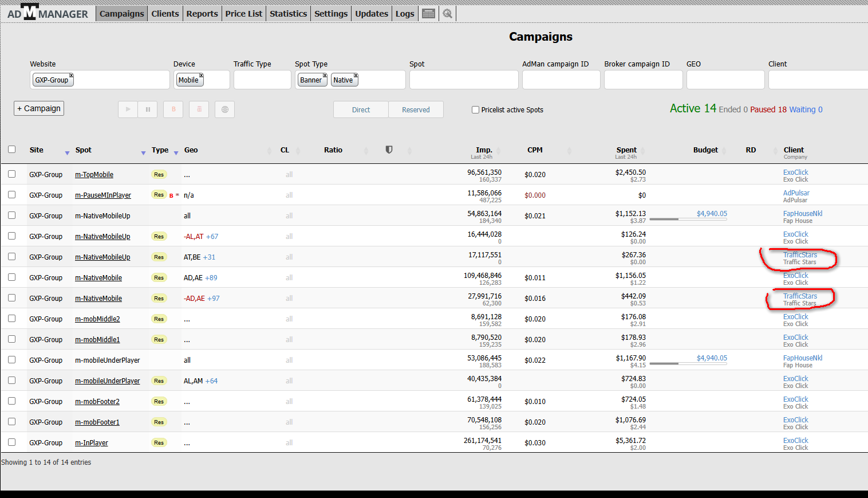
Task: Click the red B marker on m-PauseMInPlayer row
Action: click(x=171, y=196)
